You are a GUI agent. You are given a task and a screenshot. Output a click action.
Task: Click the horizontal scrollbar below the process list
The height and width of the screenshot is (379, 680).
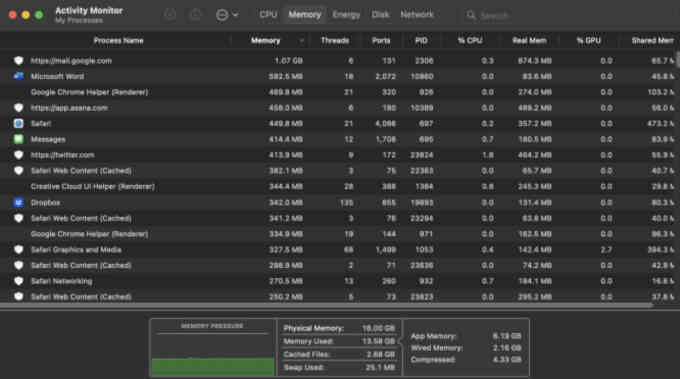click(x=326, y=306)
